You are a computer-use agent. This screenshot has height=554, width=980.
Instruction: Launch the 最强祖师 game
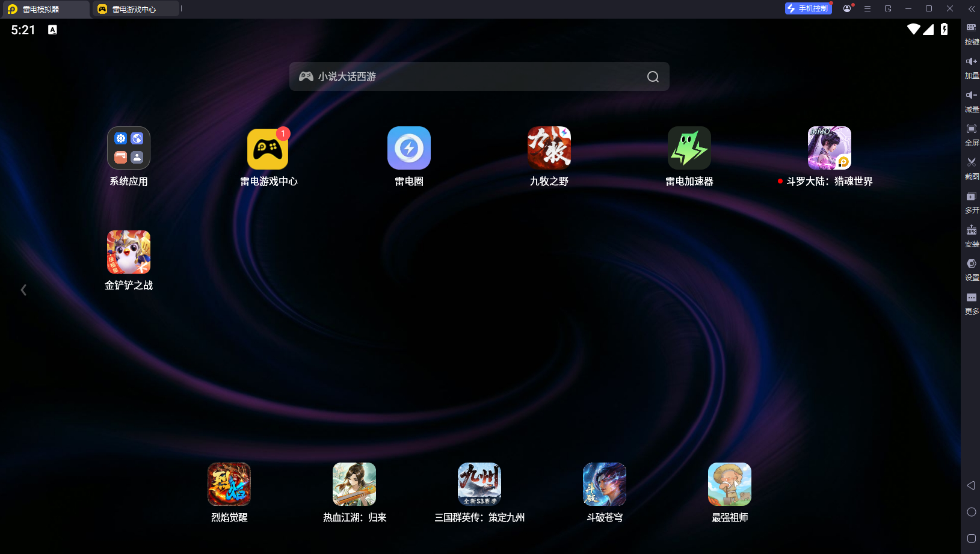tap(730, 484)
